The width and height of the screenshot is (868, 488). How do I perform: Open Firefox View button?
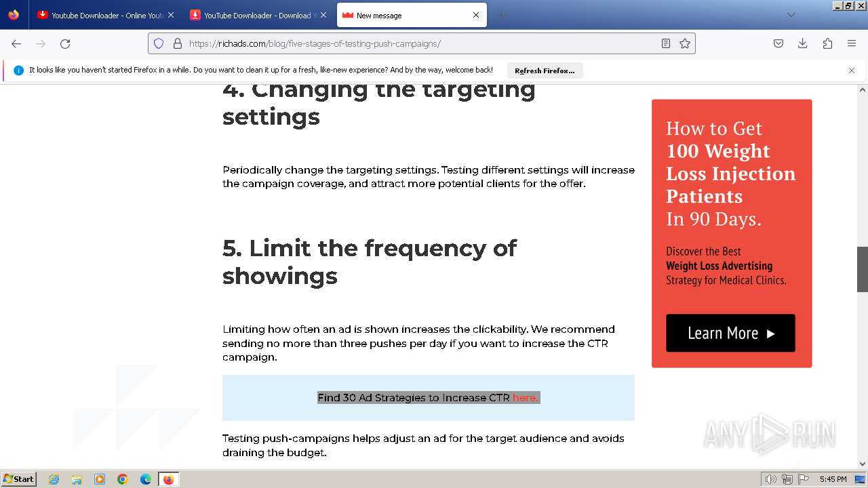click(x=14, y=15)
